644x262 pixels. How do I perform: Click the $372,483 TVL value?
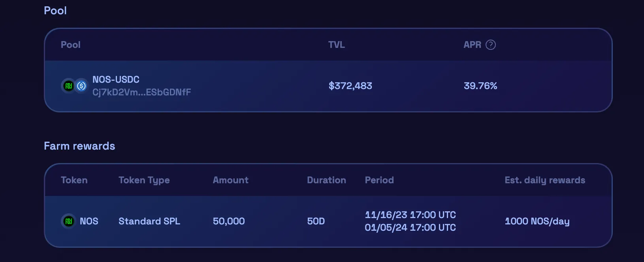pos(350,86)
